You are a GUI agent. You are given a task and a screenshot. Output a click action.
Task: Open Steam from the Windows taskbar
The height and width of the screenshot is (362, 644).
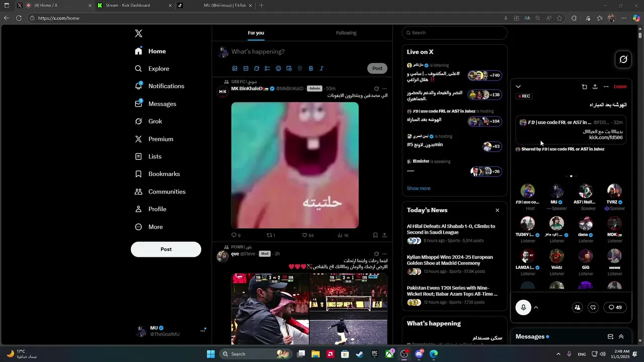click(359, 354)
